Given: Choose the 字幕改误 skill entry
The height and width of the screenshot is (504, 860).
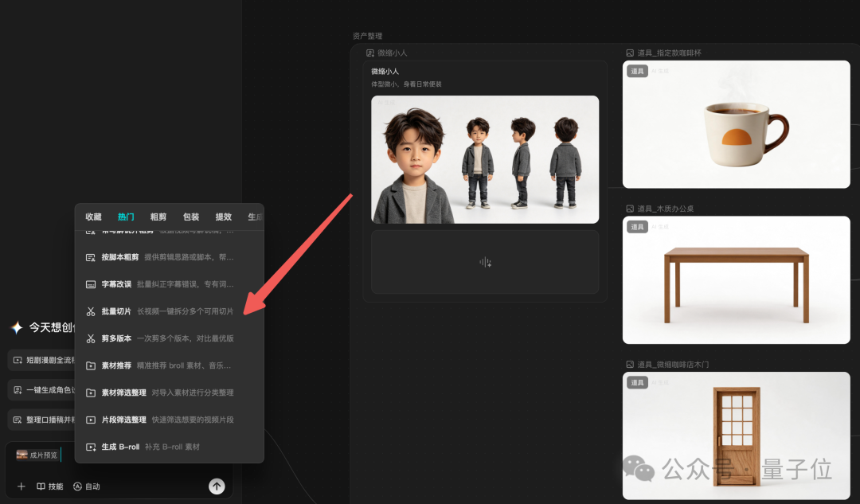Looking at the screenshot, I should click(169, 284).
